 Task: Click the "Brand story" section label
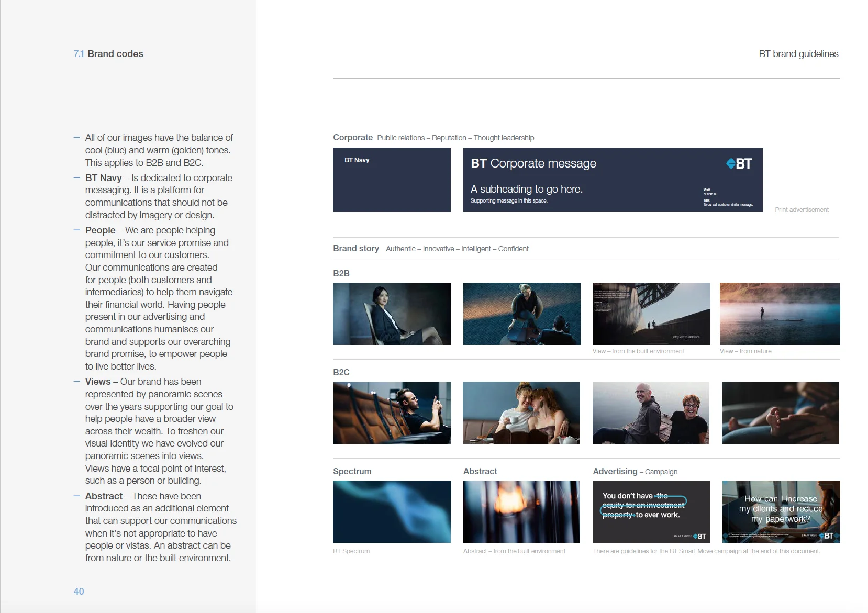[356, 248]
